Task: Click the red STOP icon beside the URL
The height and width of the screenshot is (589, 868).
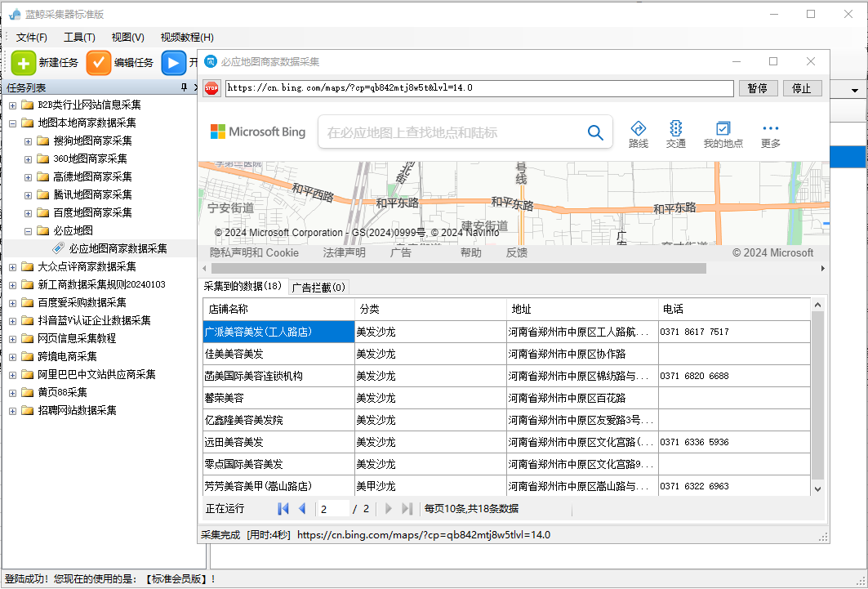Action: (211, 88)
